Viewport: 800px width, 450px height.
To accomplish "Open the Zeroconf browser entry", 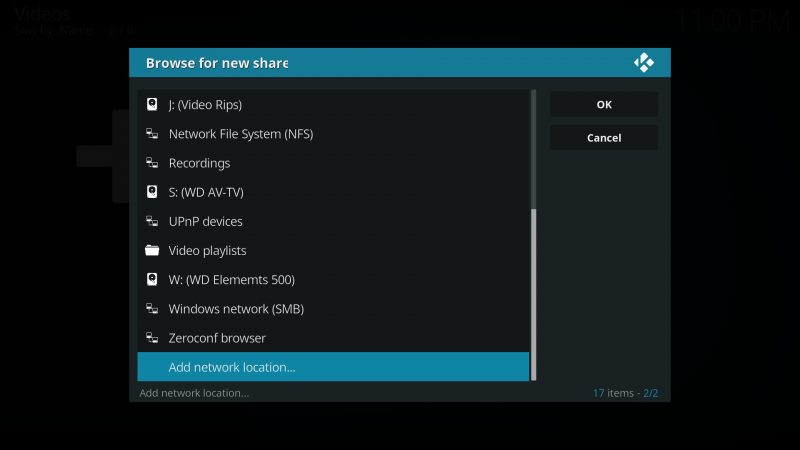I will [333, 338].
